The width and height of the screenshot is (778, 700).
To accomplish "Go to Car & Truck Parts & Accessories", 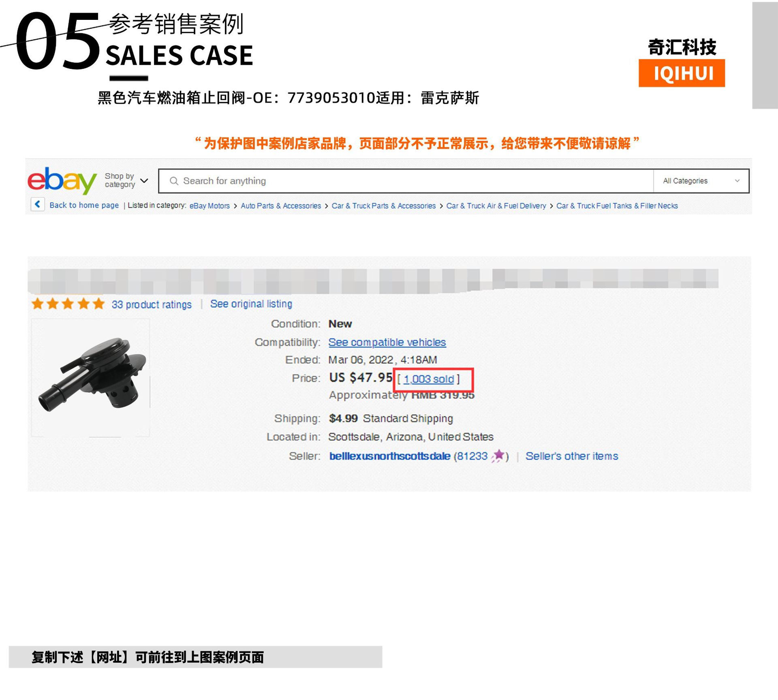I will coord(384,206).
